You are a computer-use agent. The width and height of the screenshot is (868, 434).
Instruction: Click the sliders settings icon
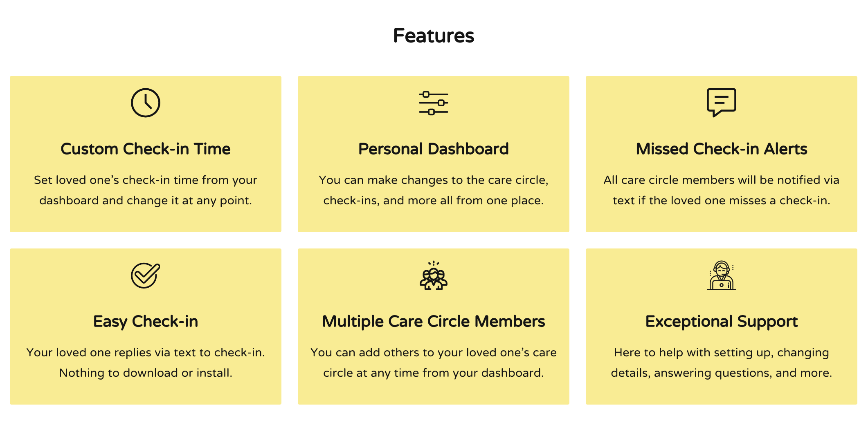[x=433, y=103]
